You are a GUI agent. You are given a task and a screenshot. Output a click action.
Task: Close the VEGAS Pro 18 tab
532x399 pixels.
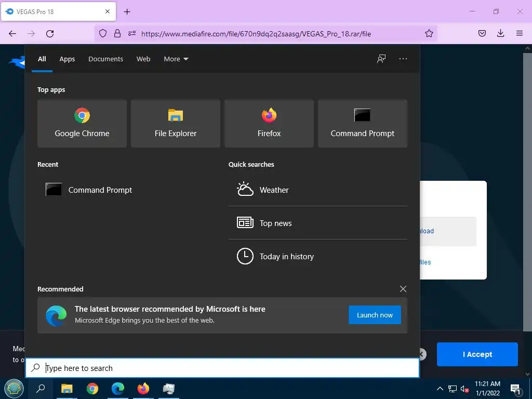107,11
